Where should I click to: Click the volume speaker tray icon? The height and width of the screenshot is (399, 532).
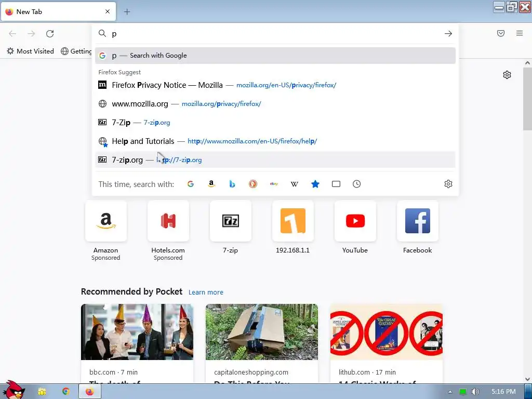pos(475,392)
